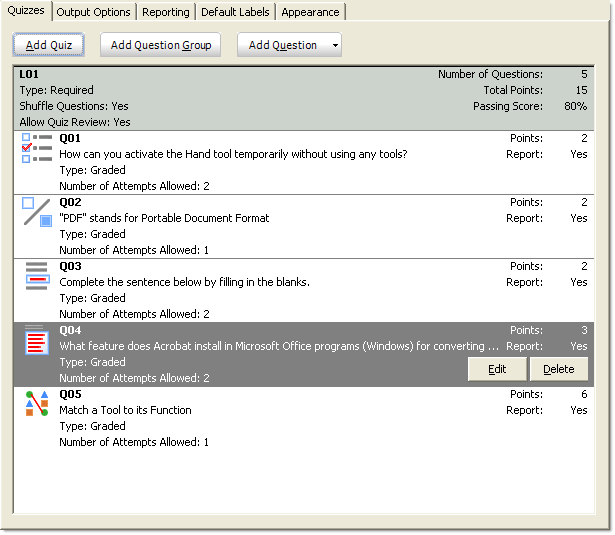Open the Add Question dropdown arrow
The height and width of the screenshot is (535, 615).
click(333, 45)
